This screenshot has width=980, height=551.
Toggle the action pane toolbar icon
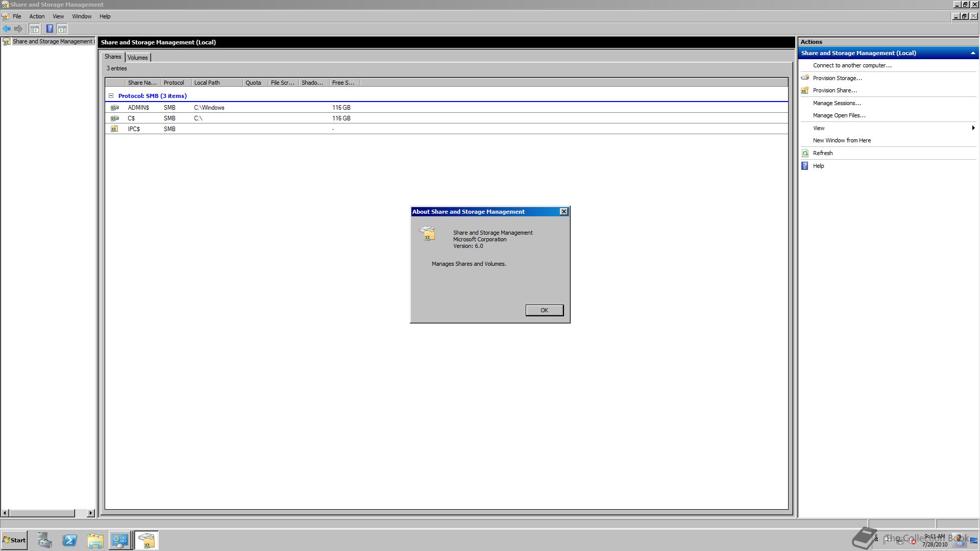tap(62, 29)
